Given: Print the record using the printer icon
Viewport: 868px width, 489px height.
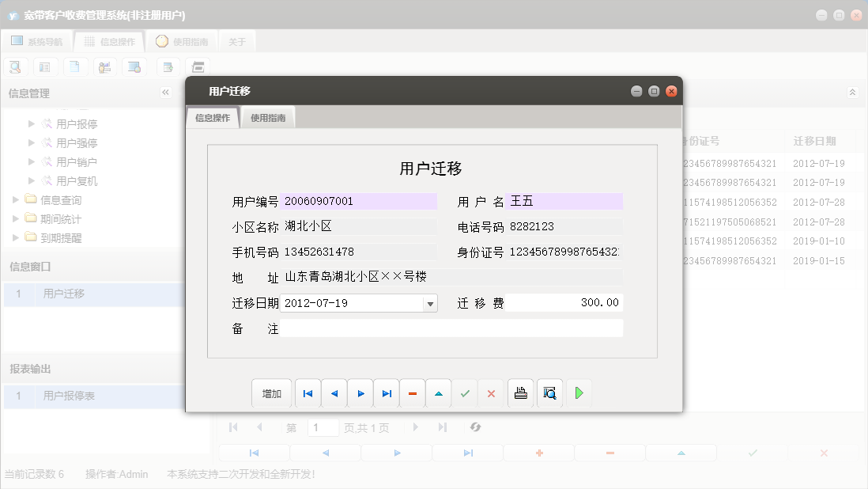Looking at the screenshot, I should click(519, 392).
